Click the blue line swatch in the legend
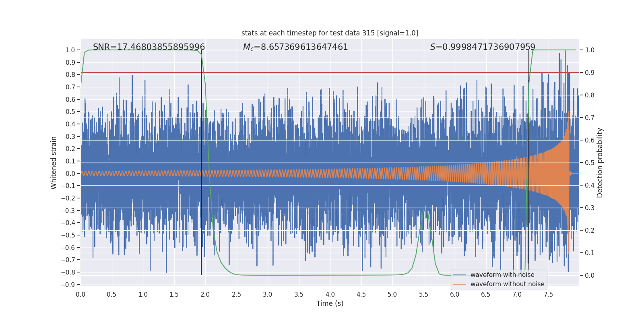The image size is (644, 322). click(459, 275)
